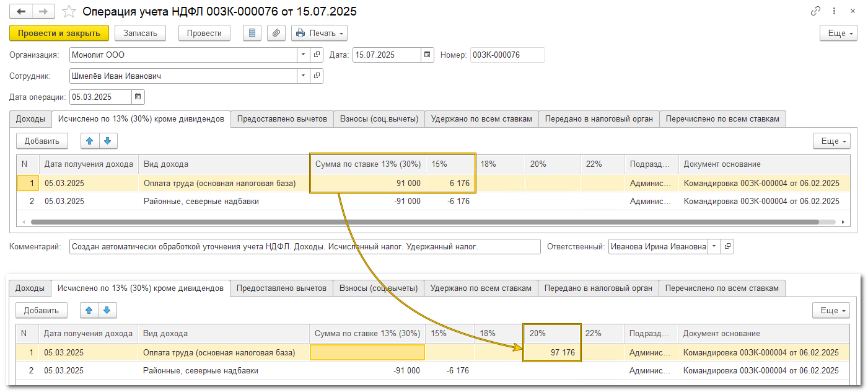
Task: Open the Предоставлено вычетов tab in upper panel
Action: 282,119
